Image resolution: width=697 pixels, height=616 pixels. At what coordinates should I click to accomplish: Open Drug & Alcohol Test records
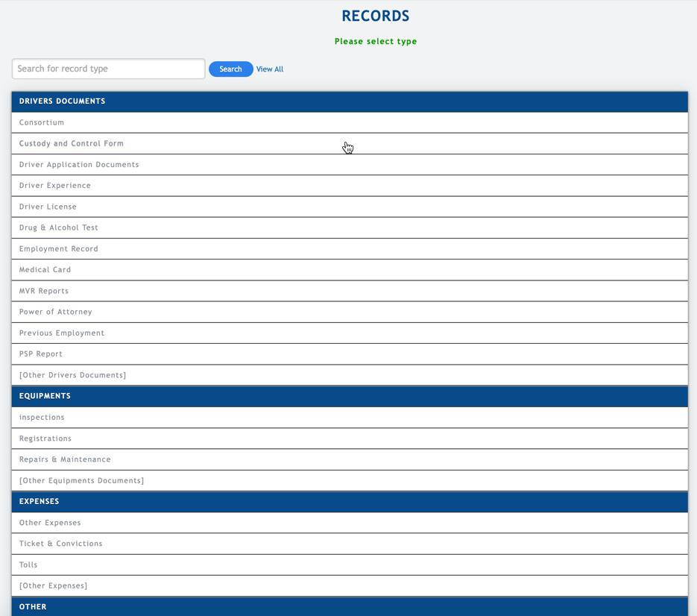(x=59, y=227)
